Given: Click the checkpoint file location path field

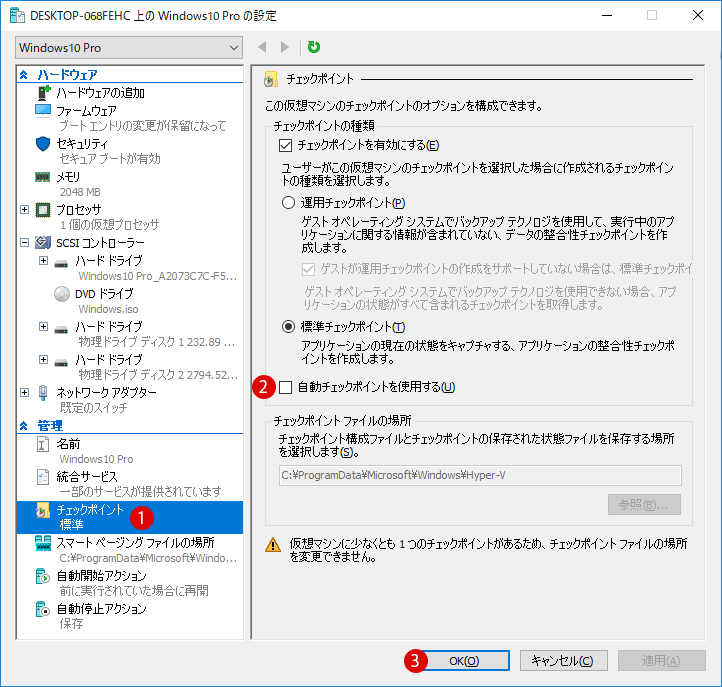Looking at the screenshot, I should click(480, 475).
